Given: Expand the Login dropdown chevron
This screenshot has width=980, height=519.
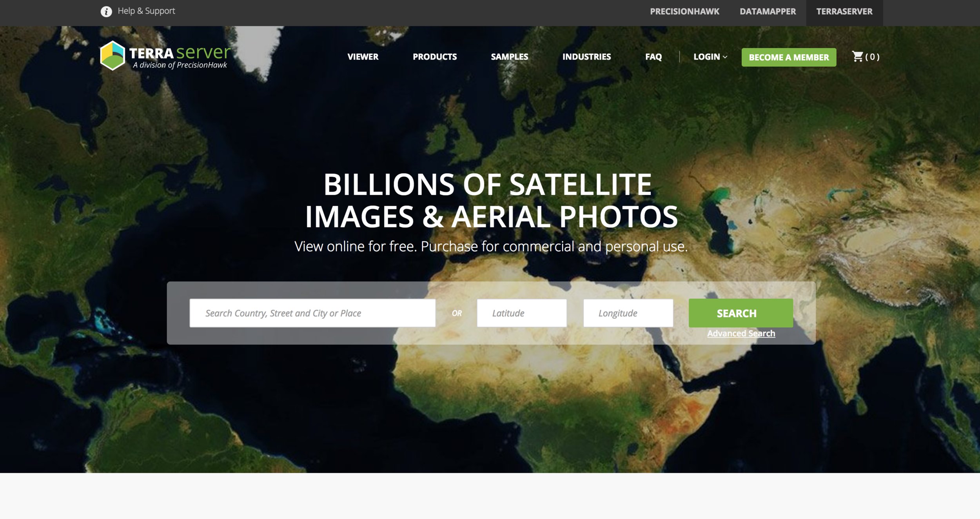Looking at the screenshot, I should [x=725, y=57].
